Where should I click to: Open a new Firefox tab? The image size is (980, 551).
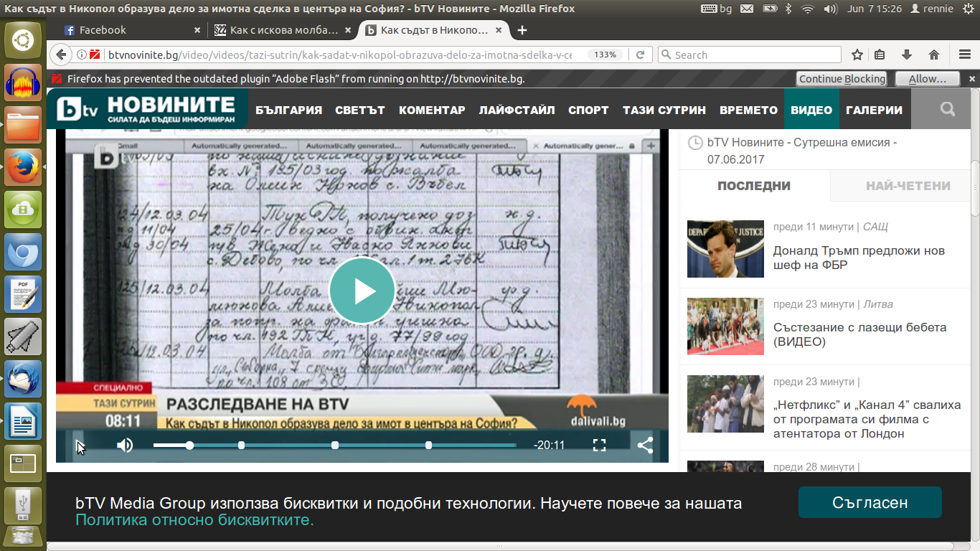(522, 30)
